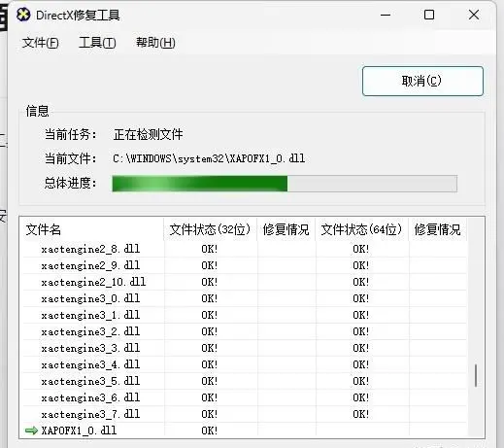
Task: Open the 文件(F) menu
Action: tap(41, 43)
